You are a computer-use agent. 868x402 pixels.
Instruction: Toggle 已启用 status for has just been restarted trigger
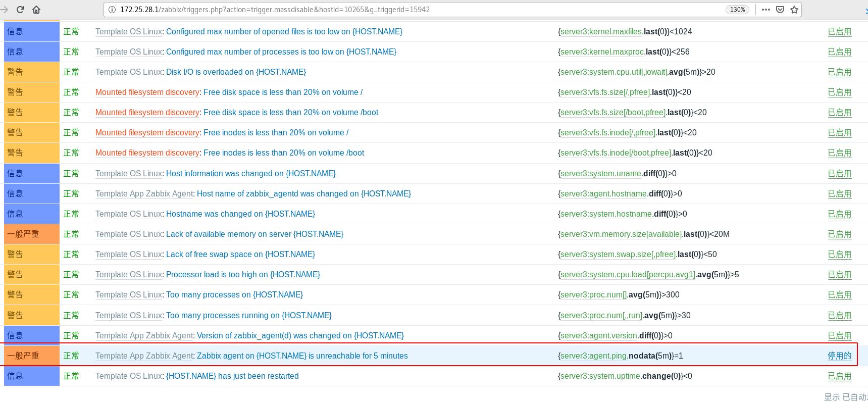(839, 376)
